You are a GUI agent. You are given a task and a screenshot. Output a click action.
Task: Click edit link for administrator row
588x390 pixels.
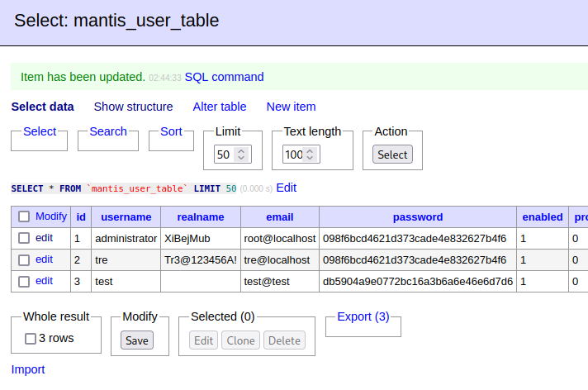[x=44, y=238]
